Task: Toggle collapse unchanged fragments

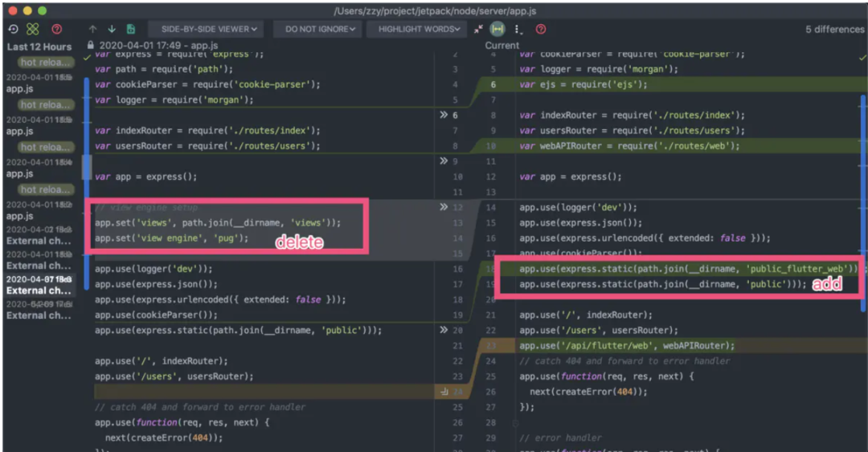Action: tap(479, 29)
